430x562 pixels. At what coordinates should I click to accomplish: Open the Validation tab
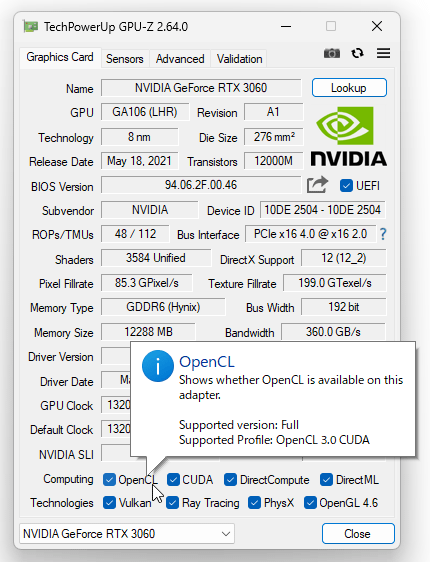click(239, 59)
